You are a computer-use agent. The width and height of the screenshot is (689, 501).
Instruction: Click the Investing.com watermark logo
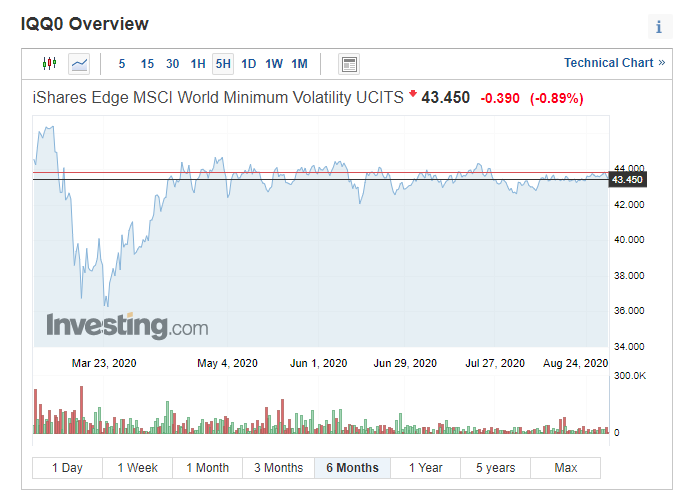click(x=127, y=326)
